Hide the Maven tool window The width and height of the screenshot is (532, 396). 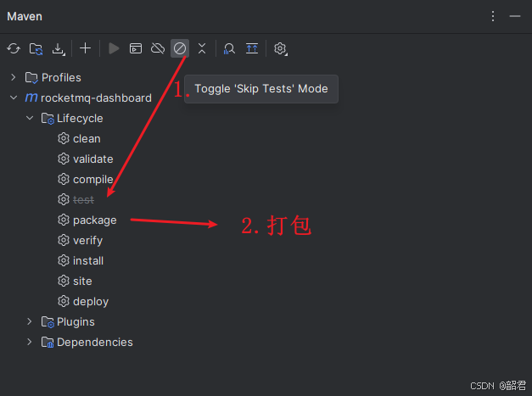pos(515,16)
